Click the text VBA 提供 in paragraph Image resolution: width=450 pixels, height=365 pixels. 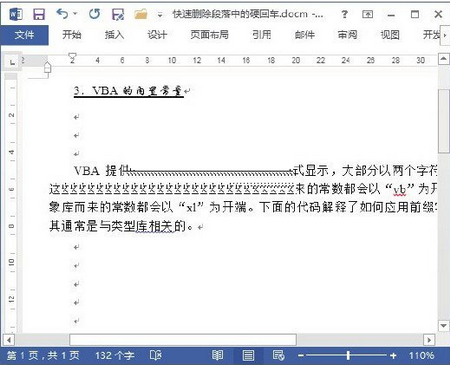[101, 171]
